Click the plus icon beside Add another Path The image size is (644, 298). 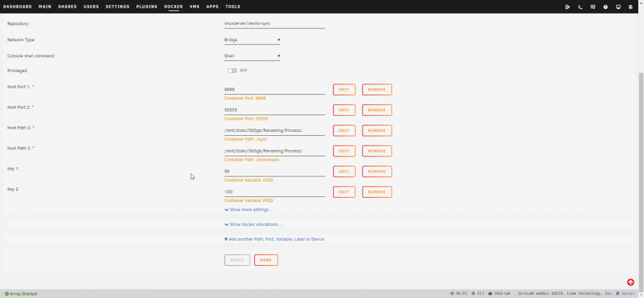pyautogui.click(x=226, y=239)
